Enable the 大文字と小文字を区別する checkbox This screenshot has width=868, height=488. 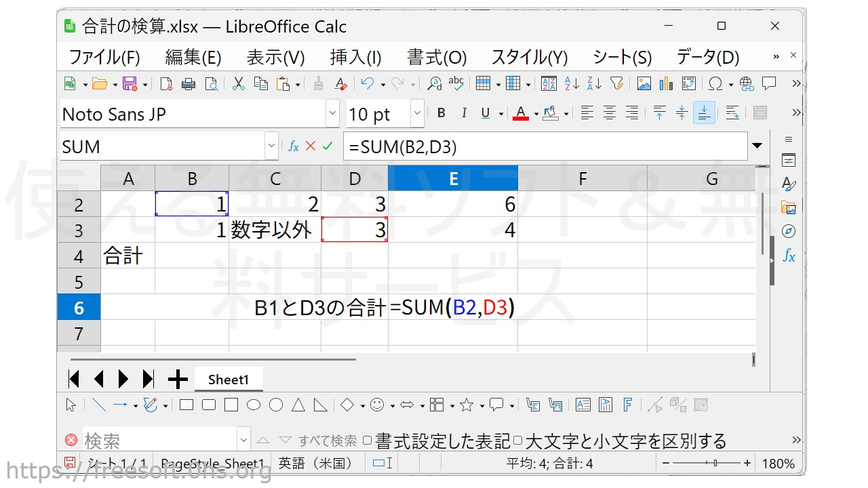517,441
